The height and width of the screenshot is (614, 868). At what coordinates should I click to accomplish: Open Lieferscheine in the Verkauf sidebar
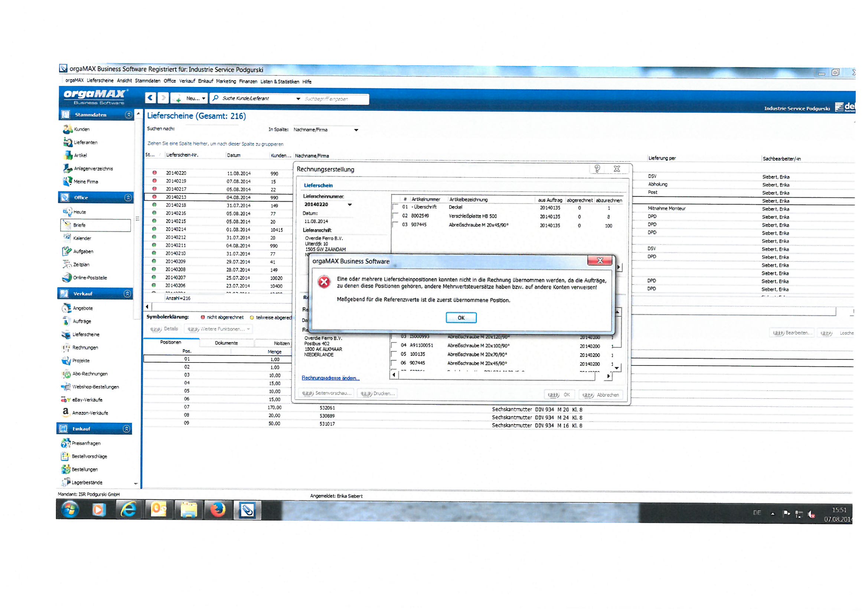pyautogui.click(x=80, y=335)
